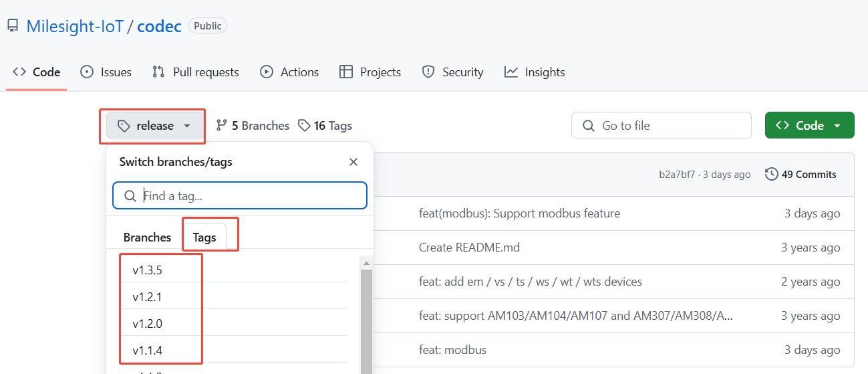Click the Find a tag input field
The image size is (868, 374).
[x=240, y=195]
